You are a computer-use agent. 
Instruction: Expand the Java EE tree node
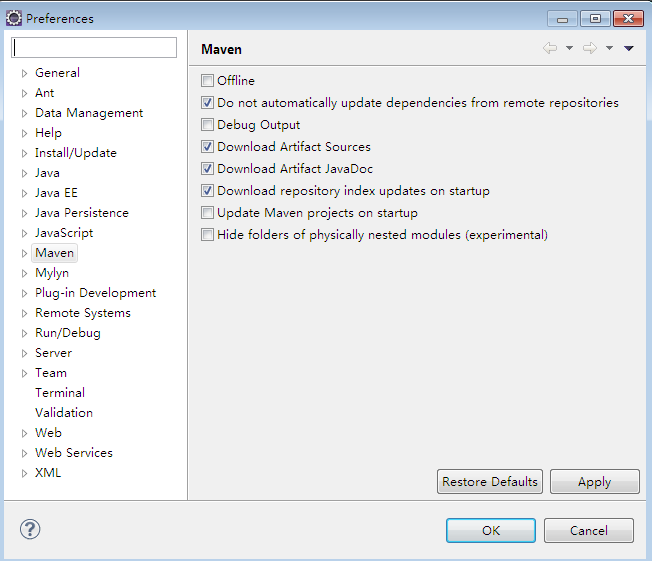click(x=25, y=193)
